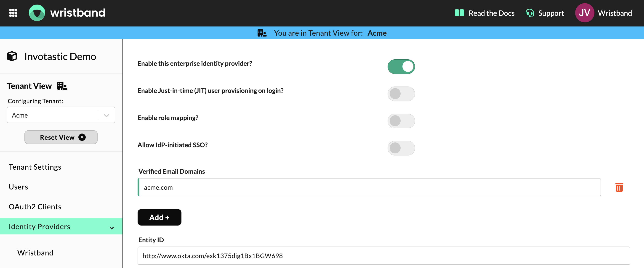Click the Read the Docs book icon

pos(459,13)
